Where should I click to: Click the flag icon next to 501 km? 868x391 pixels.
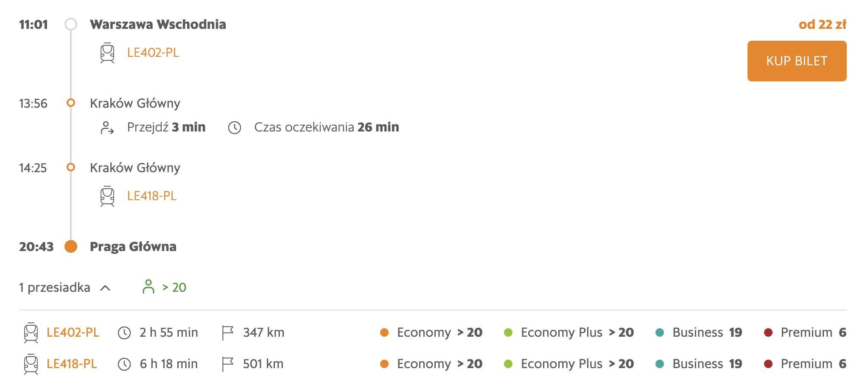tap(228, 364)
